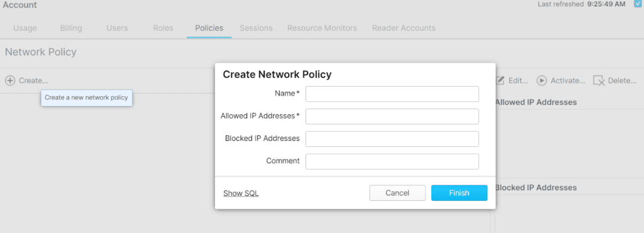Click the Create Network Policy dialog title
The image size is (644, 233).
277,74
